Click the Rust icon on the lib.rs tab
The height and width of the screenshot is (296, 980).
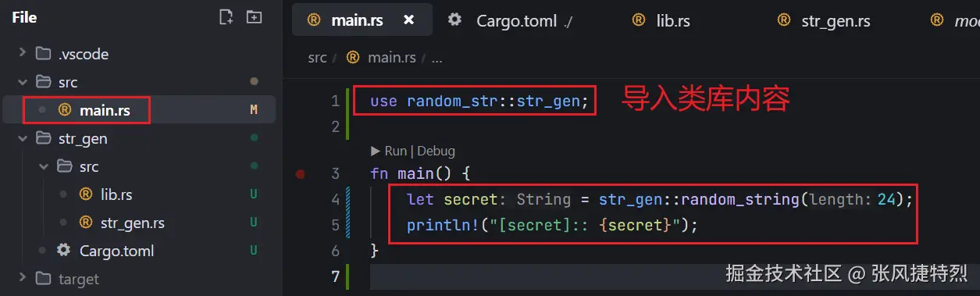point(638,20)
